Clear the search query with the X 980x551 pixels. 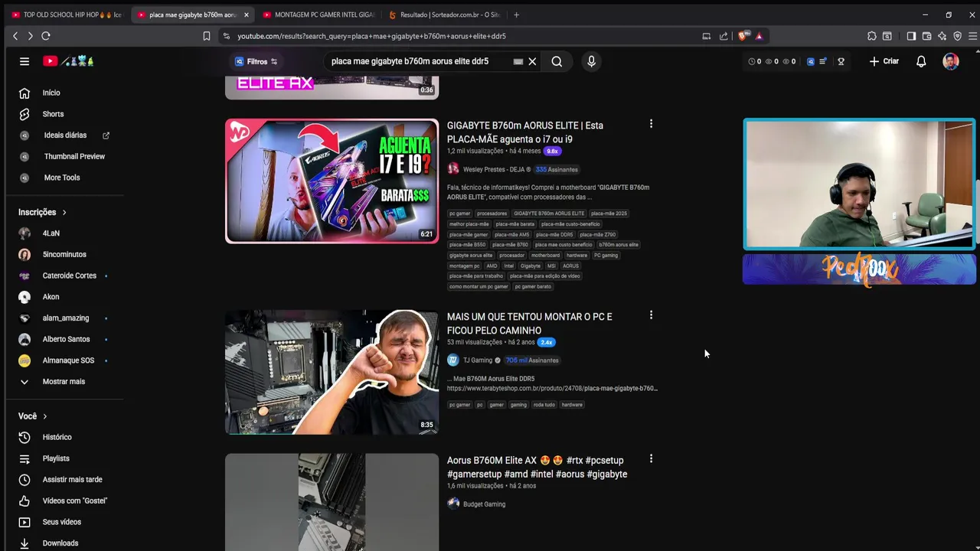click(532, 61)
